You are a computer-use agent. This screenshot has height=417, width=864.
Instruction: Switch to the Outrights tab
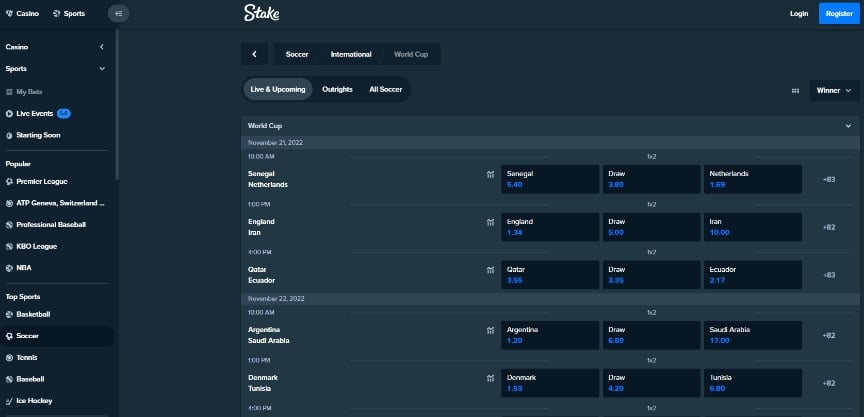click(x=337, y=89)
